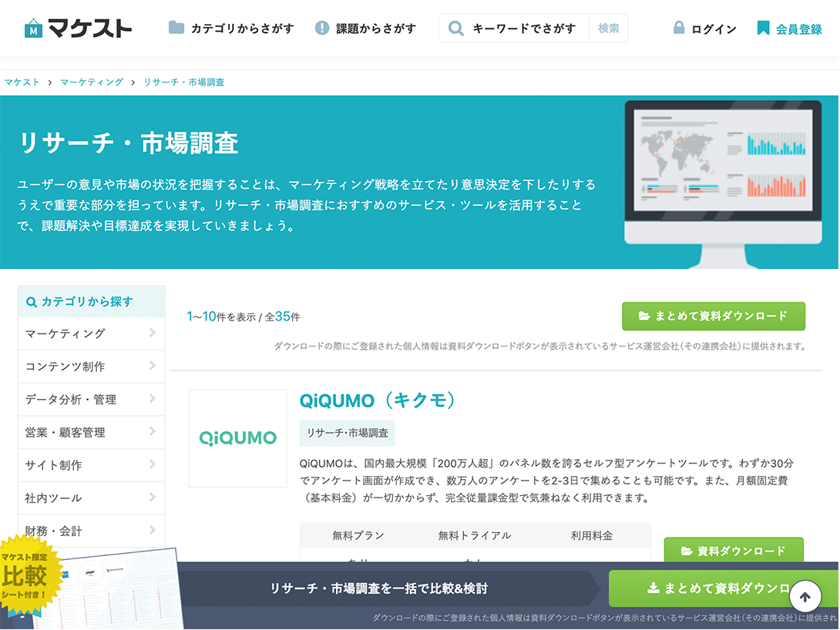Click 資料ダウンロード button for QiQUMO

(x=734, y=551)
